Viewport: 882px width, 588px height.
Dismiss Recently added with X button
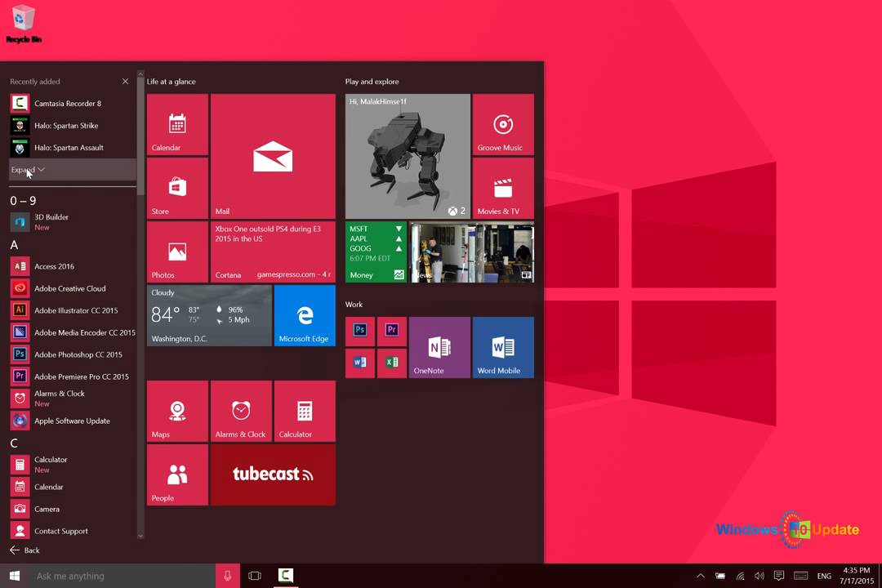(125, 82)
